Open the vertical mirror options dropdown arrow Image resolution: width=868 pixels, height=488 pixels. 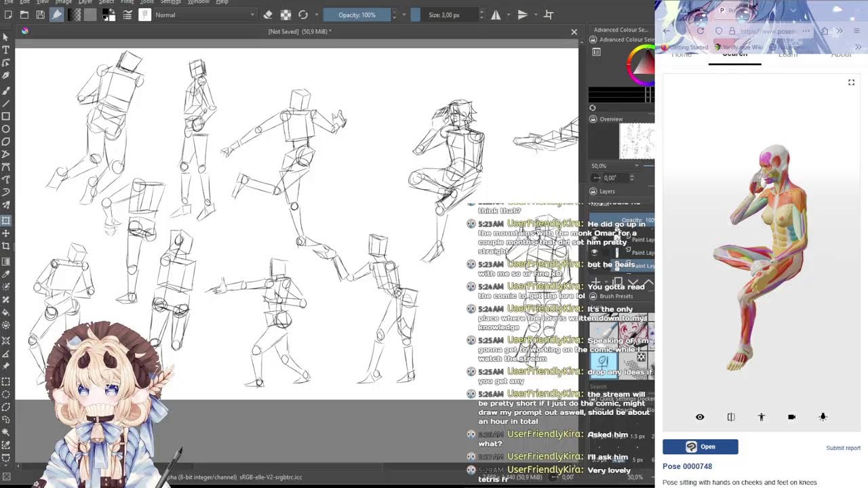pyautogui.click(x=536, y=15)
